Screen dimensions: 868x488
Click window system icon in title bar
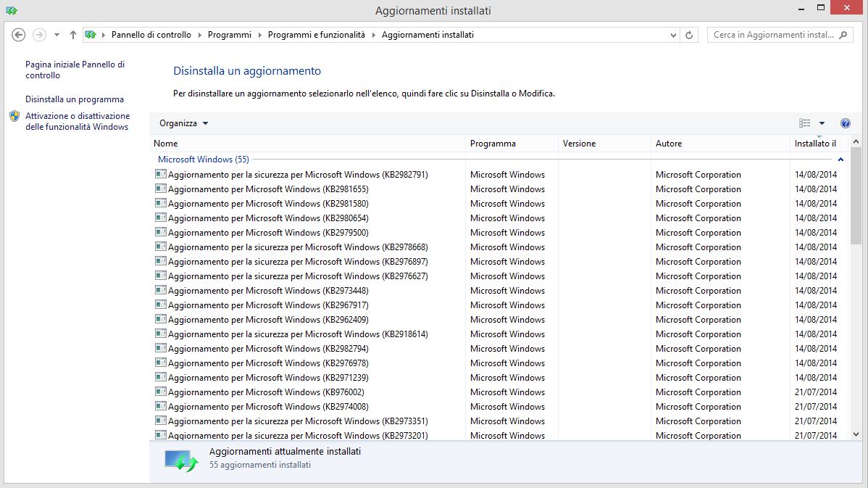(x=11, y=10)
